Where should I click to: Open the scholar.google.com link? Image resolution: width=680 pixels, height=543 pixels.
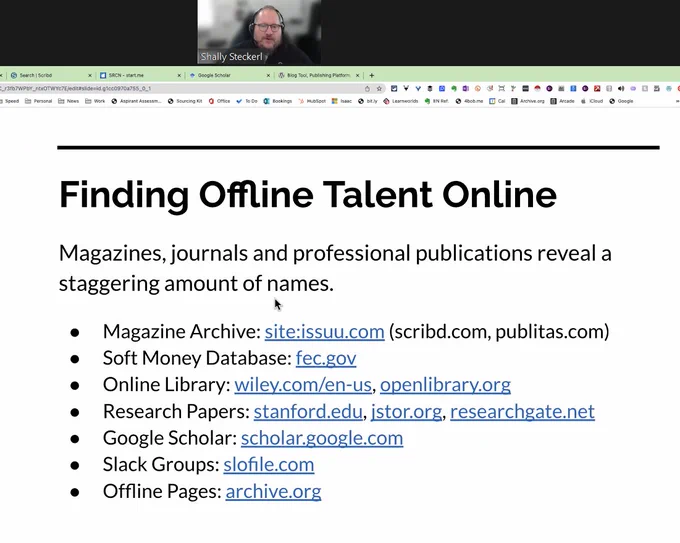click(322, 438)
